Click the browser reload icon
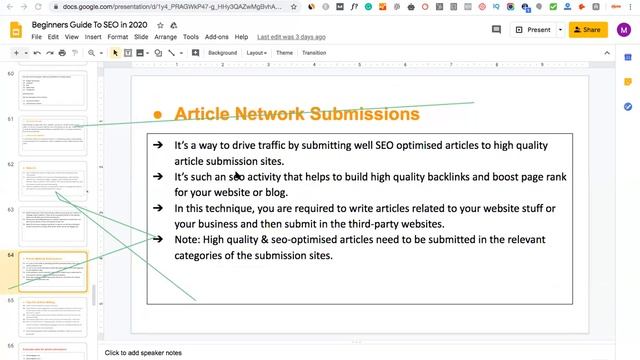 pyautogui.click(x=38, y=7)
